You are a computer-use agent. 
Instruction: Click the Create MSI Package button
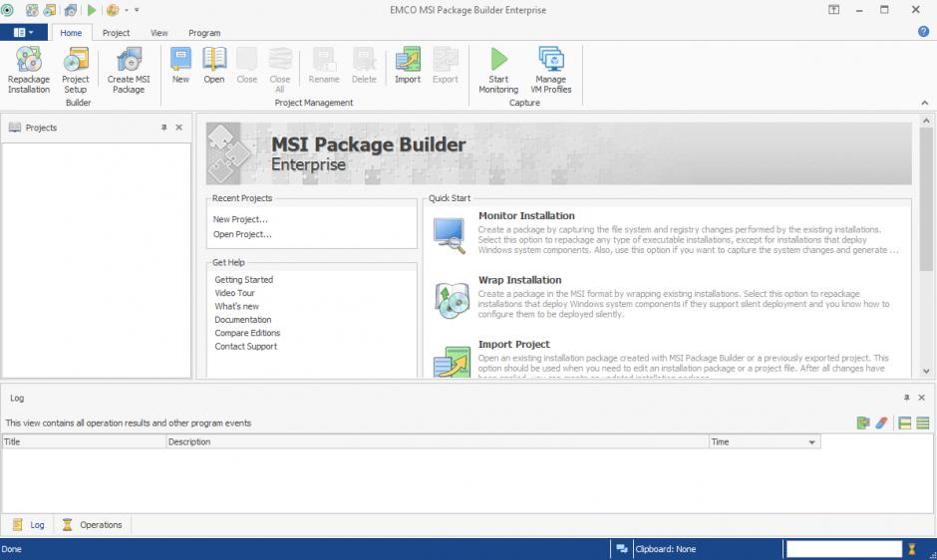pos(129,70)
